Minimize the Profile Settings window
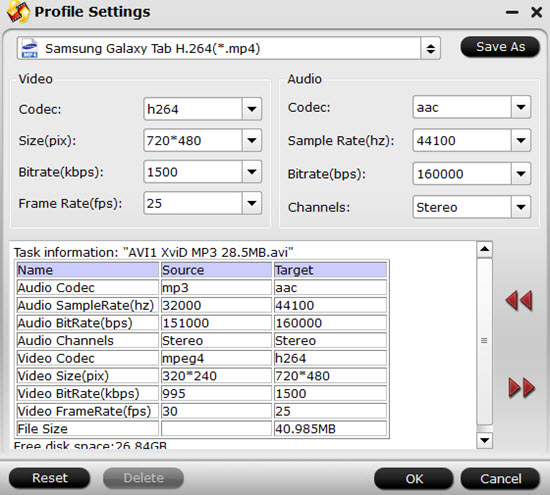This screenshot has height=495, width=550. 512,13
